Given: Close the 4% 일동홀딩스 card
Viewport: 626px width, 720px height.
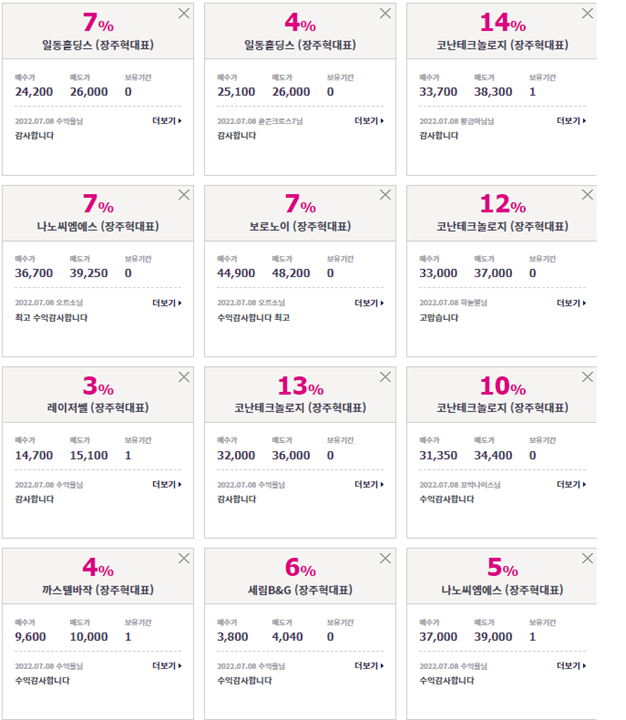Looking at the screenshot, I should [x=385, y=13].
